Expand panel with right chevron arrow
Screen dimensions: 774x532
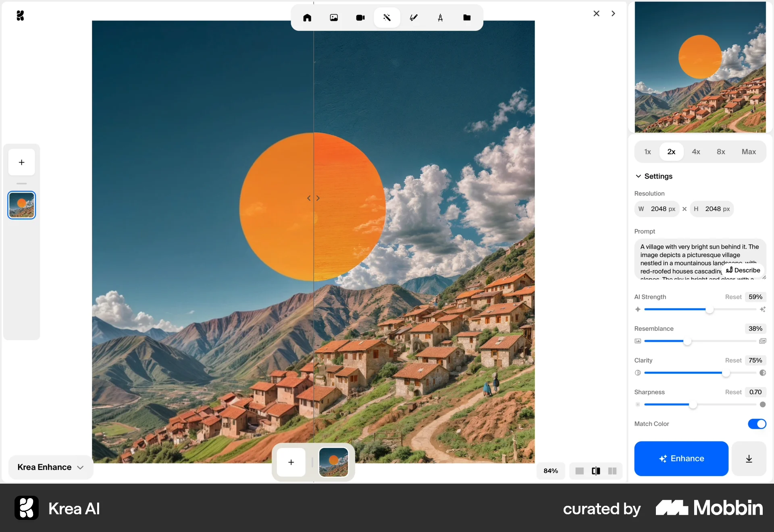[x=613, y=14]
